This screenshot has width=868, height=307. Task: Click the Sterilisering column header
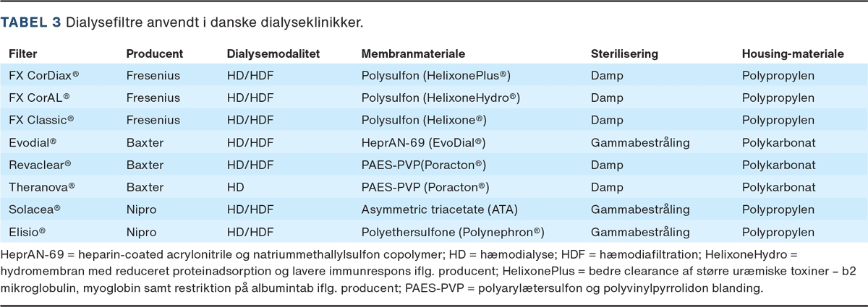624,54
